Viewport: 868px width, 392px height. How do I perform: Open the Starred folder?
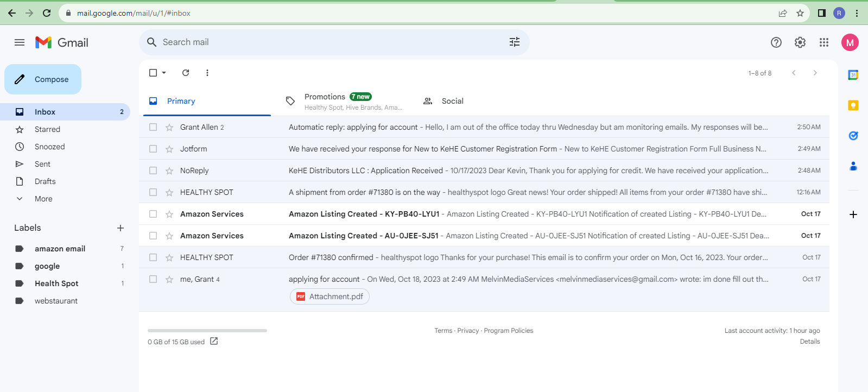[x=65, y=129]
